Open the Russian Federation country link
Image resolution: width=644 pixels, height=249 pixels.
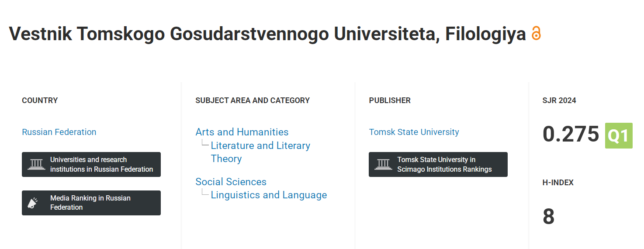(x=59, y=132)
